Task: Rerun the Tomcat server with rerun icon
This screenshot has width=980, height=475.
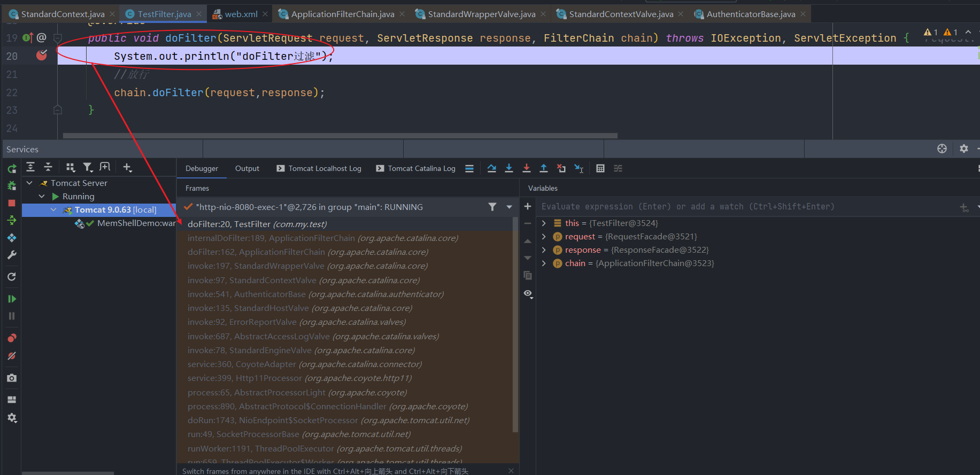Action: [x=12, y=169]
